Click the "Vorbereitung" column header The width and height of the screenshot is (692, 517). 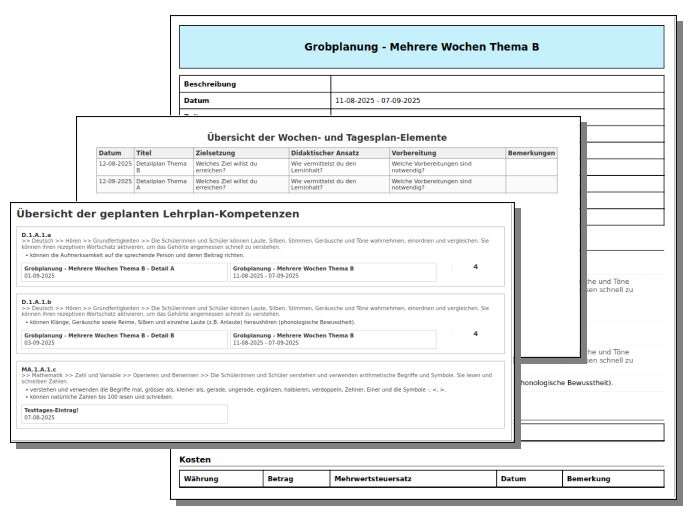click(448, 153)
